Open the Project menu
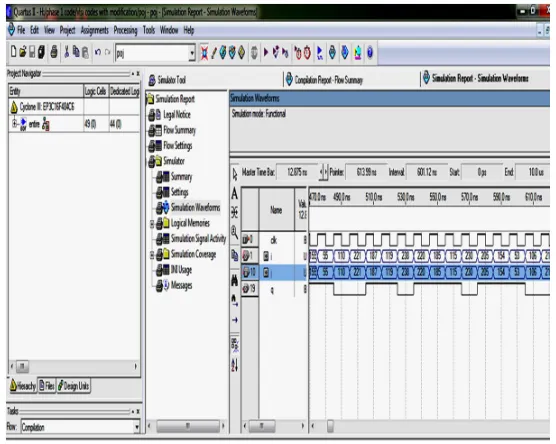The width and height of the screenshot is (556, 444). click(67, 30)
